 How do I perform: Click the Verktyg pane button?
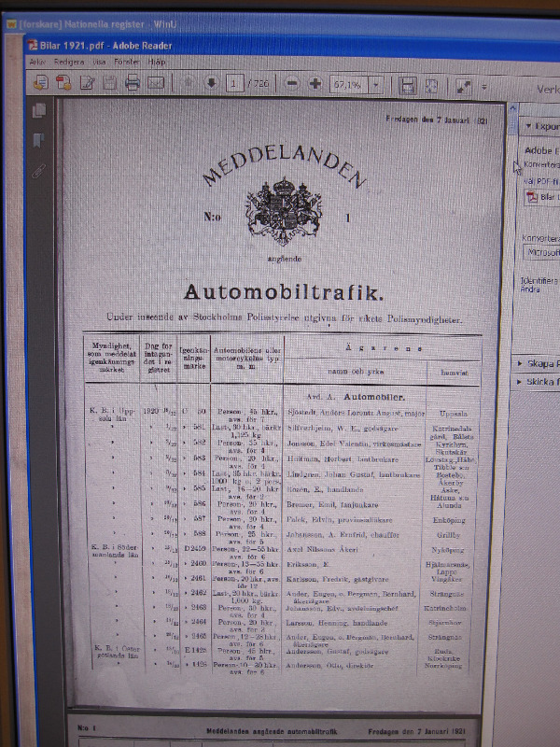tap(548, 89)
